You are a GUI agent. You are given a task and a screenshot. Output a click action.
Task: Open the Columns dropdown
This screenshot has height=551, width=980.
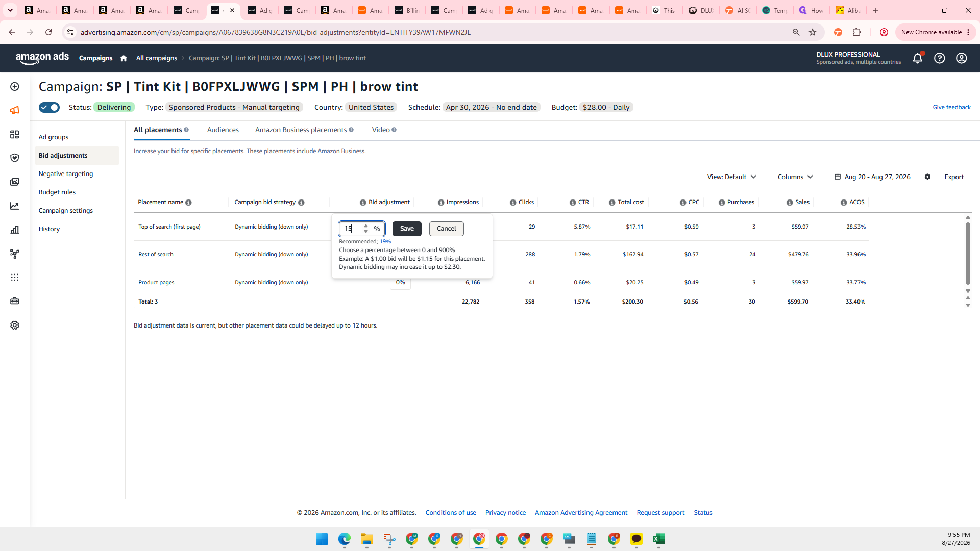(x=795, y=177)
